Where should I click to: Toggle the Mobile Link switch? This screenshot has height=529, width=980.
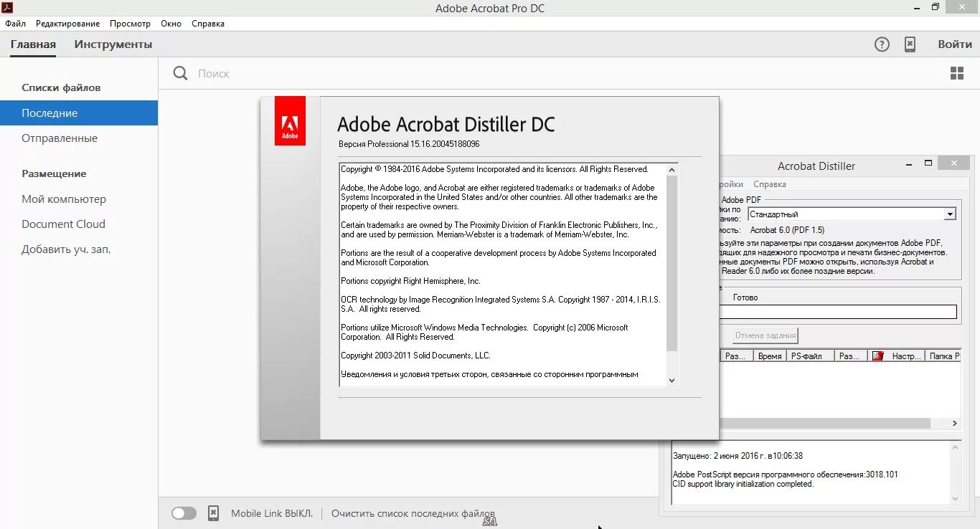184,513
